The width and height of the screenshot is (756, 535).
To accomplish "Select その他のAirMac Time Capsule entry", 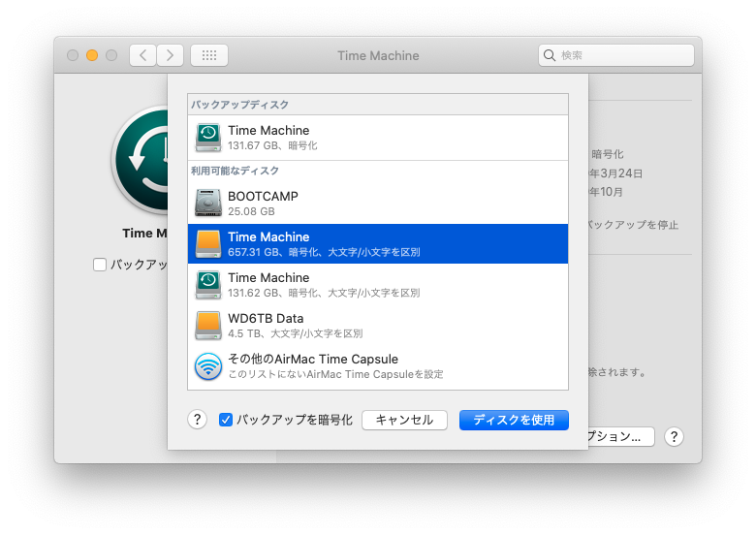I will pos(378,366).
